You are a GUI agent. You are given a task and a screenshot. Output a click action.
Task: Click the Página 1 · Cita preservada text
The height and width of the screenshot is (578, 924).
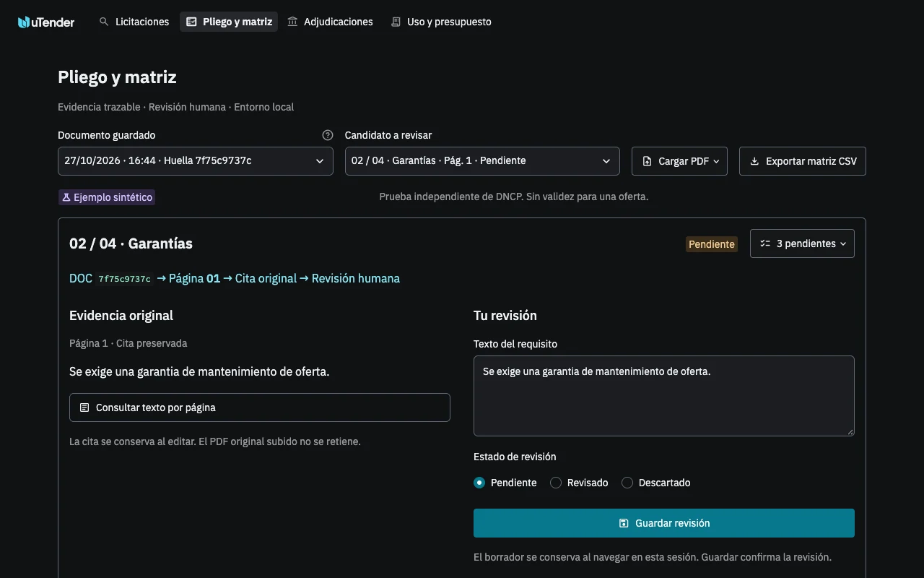pos(128,343)
